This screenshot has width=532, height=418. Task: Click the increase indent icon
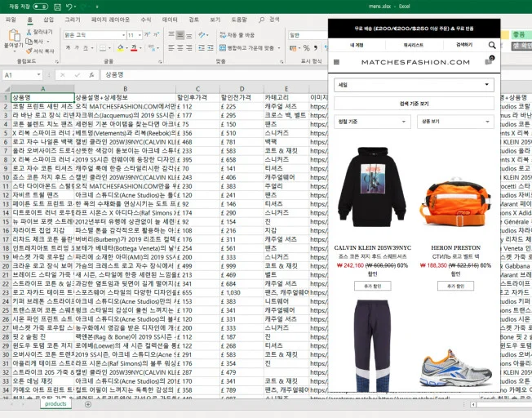[x=211, y=48]
